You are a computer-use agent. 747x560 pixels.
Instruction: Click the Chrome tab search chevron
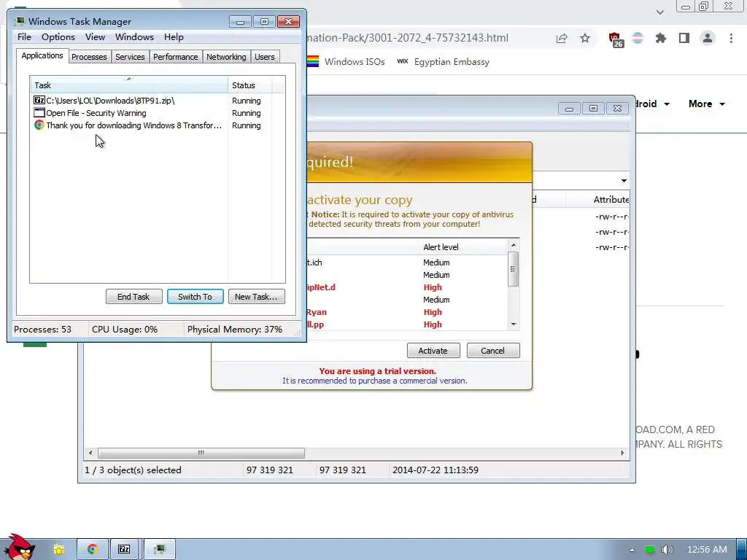click(659, 12)
